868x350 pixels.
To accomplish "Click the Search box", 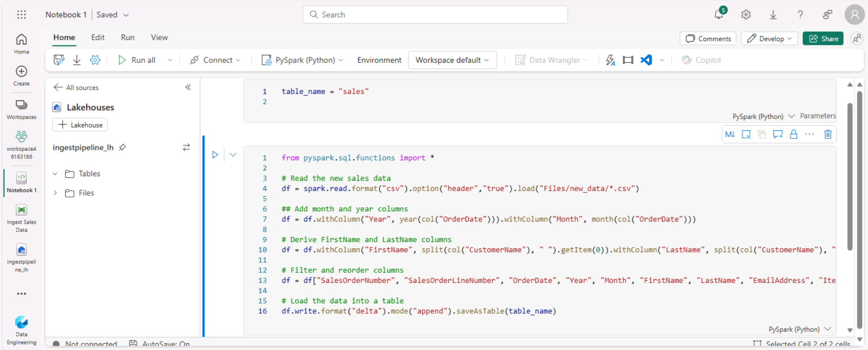I will point(435,15).
